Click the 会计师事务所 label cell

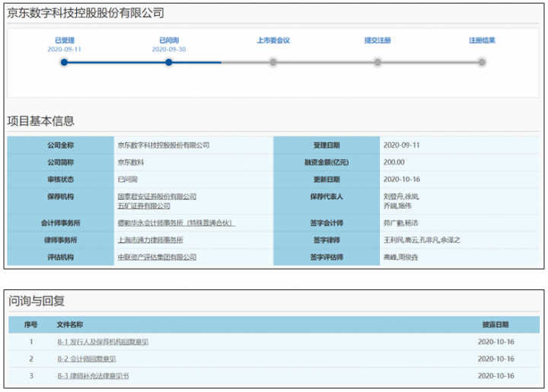click(60, 223)
